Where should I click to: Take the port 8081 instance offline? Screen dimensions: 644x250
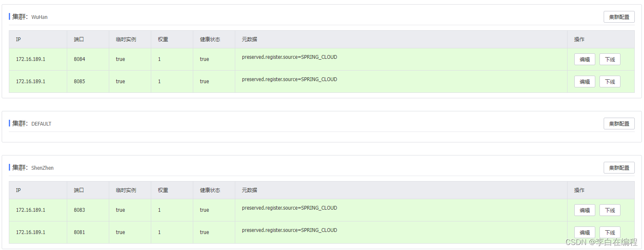[610, 232]
